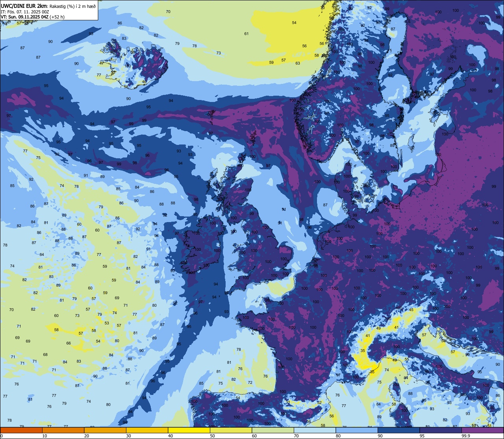Click the '63' value off Norway's coast
This screenshot has width=504, height=439.
point(298,63)
